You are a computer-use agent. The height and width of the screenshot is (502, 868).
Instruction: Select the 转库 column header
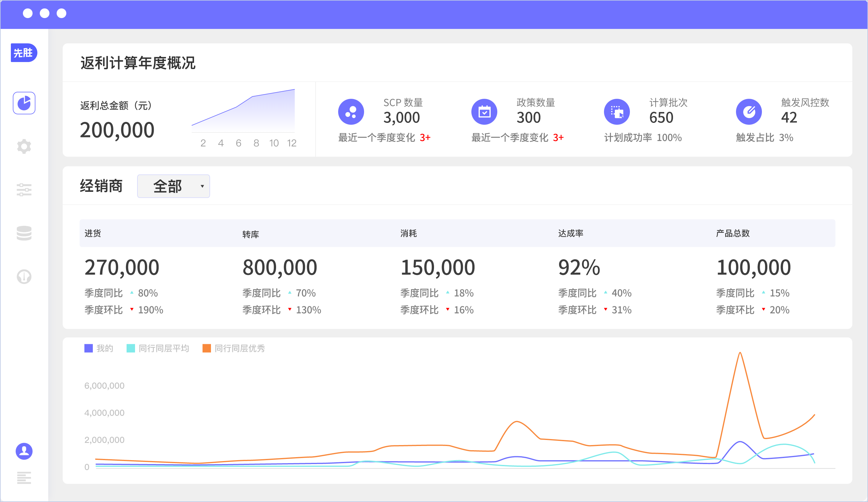251,234
